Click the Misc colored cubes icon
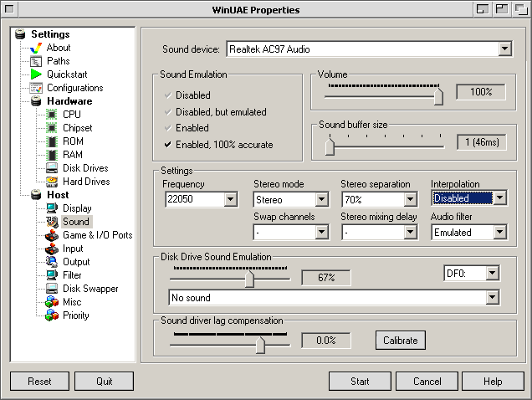Image resolution: width=532 pixels, height=400 pixels. [x=52, y=302]
